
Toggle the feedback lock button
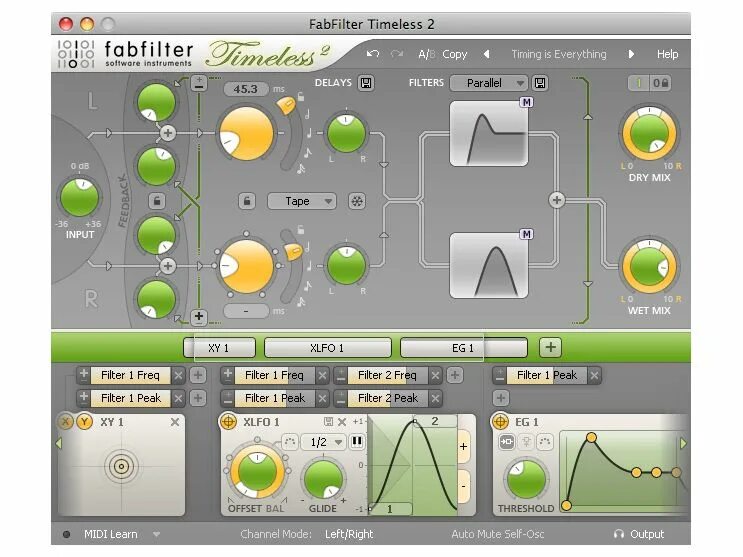(157, 201)
